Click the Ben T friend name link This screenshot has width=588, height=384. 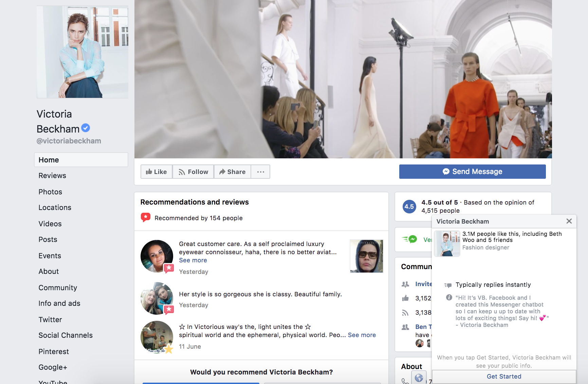pyautogui.click(x=424, y=327)
